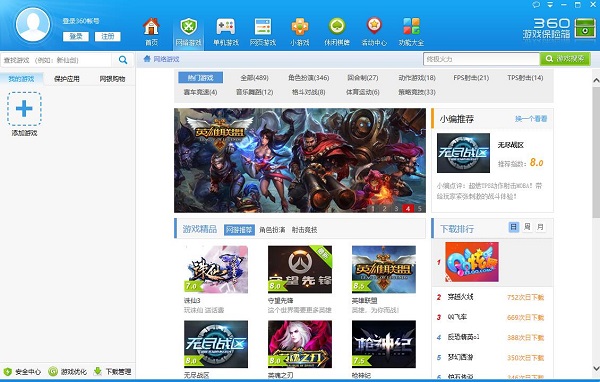Show monthly 月 download ranking
Viewport: 600px width, 382px height.
click(x=540, y=227)
